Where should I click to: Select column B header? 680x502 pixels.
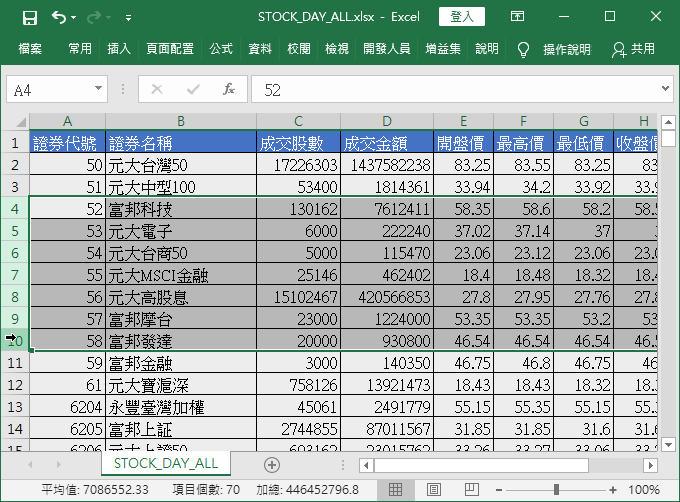point(181,121)
